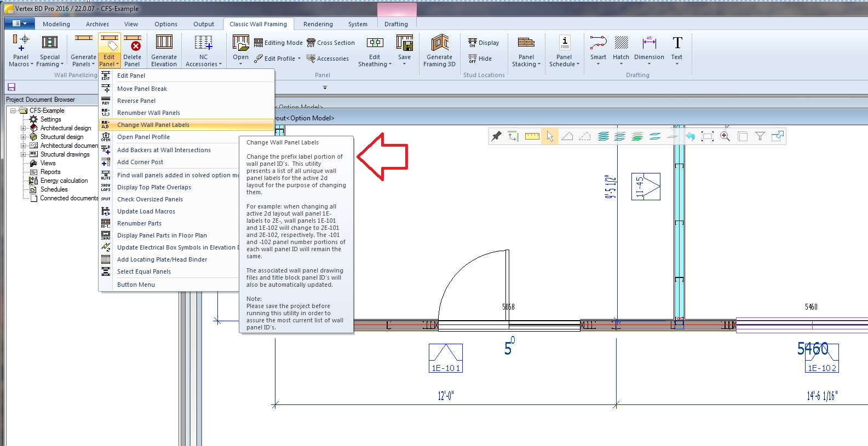Hide stud locations
Image resolution: width=868 pixels, height=446 pixels.
[x=480, y=59]
